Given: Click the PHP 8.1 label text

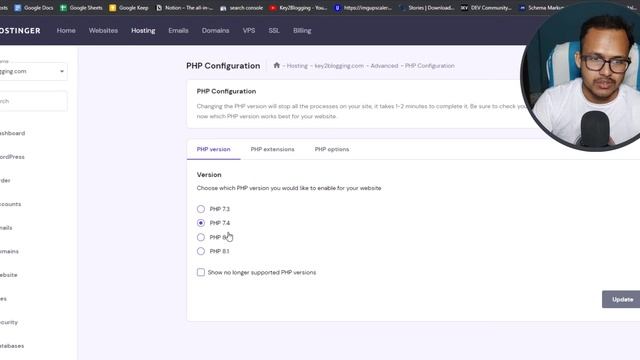Looking at the screenshot, I should tap(219, 251).
